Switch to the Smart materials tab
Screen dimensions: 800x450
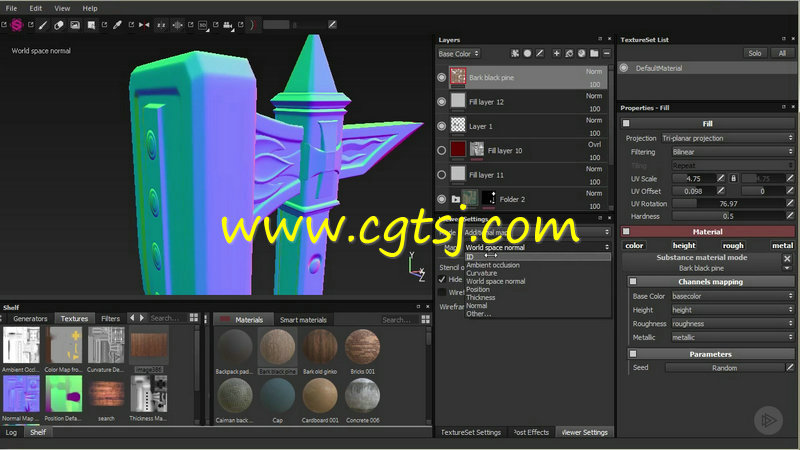(303, 320)
